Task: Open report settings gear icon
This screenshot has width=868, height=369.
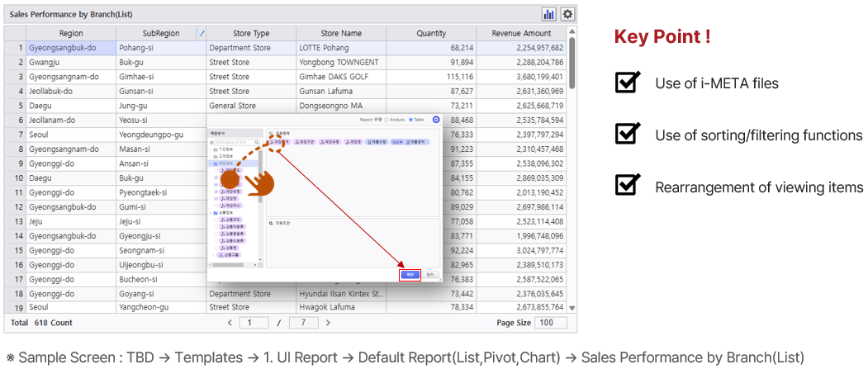Action: click(567, 14)
